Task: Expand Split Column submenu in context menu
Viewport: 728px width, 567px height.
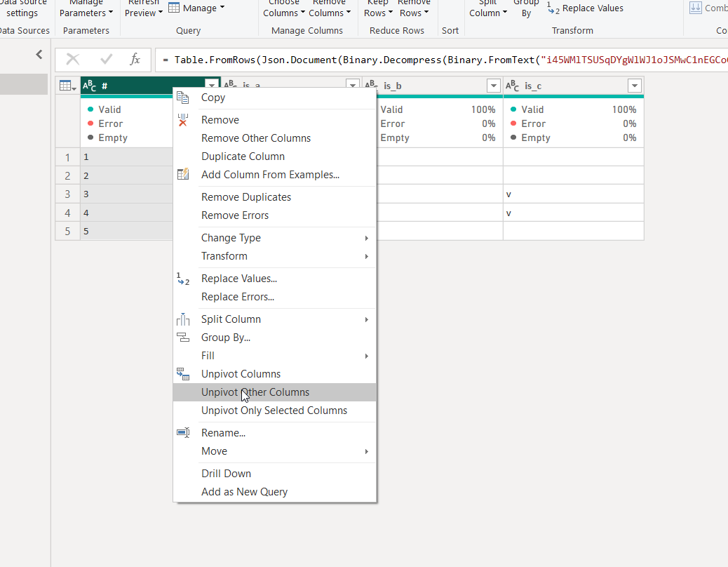Action: click(366, 319)
